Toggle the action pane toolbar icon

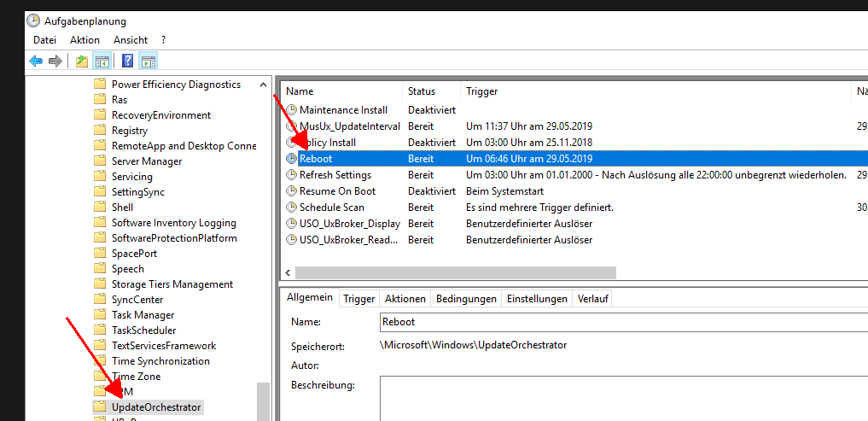point(149,61)
